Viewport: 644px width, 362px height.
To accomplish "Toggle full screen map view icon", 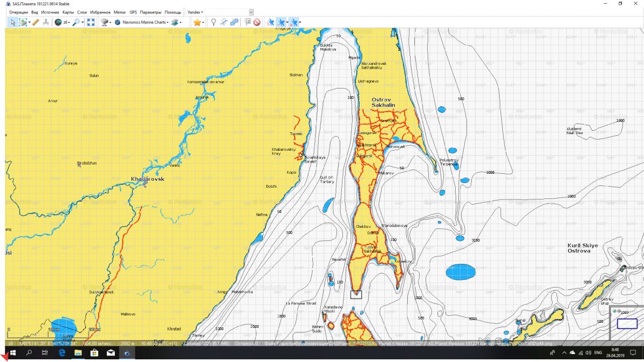I will pos(91,22).
